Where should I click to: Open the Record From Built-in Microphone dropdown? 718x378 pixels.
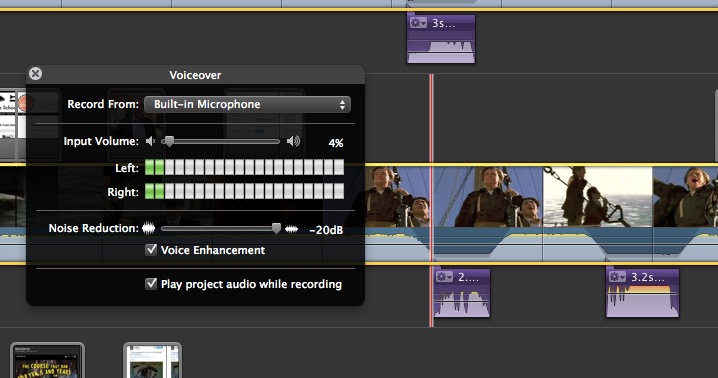[247, 104]
